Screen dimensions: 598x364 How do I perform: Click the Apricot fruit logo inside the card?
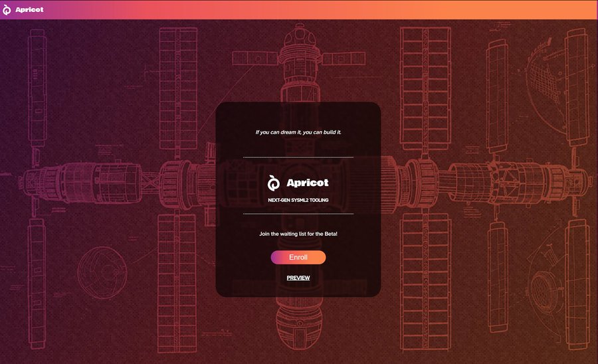[x=273, y=183]
